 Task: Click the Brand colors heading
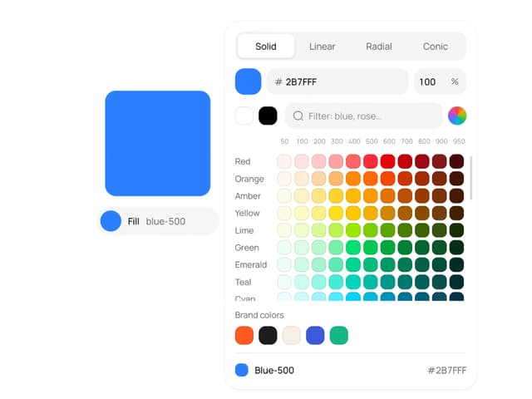[x=259, y=315]
